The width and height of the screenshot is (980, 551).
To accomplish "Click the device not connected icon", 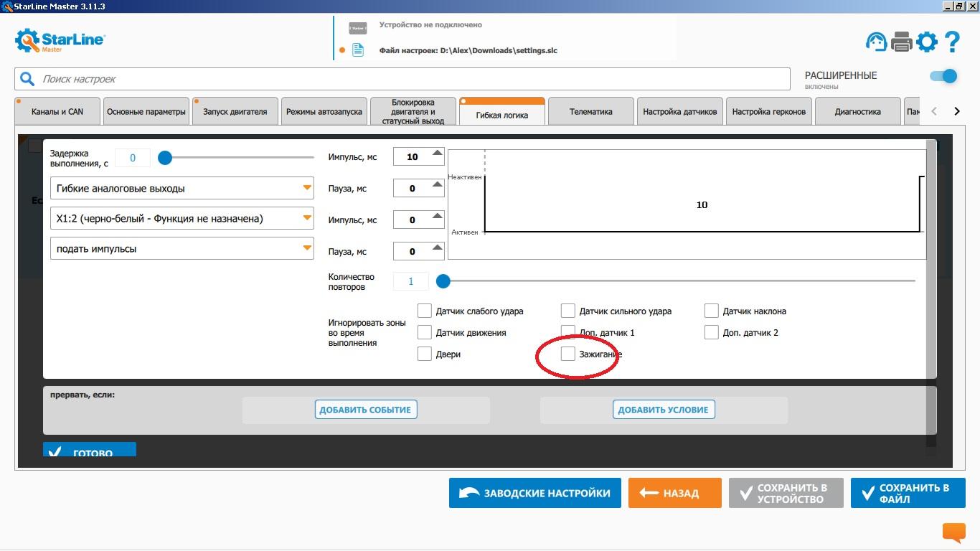I will pos(358,28).
